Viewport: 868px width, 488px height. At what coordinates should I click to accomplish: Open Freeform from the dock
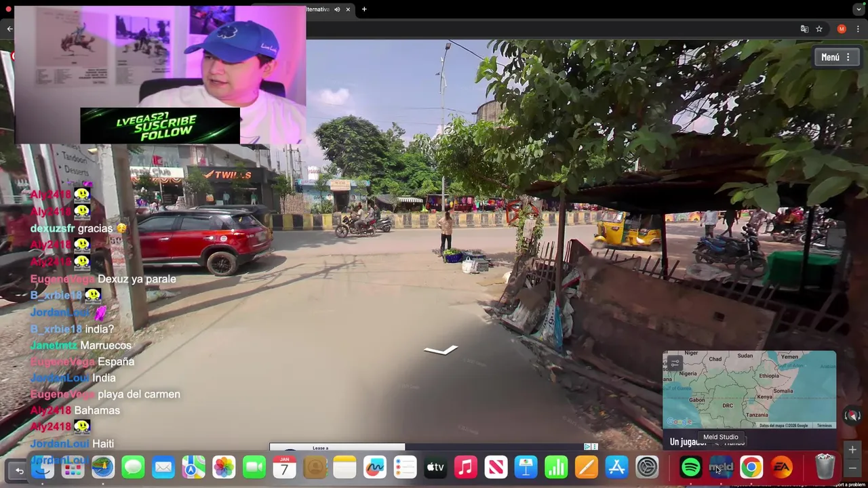(375, 468)
